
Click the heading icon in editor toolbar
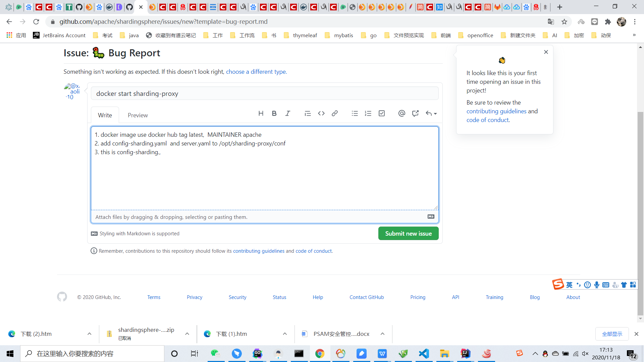[x=261, y=113]
